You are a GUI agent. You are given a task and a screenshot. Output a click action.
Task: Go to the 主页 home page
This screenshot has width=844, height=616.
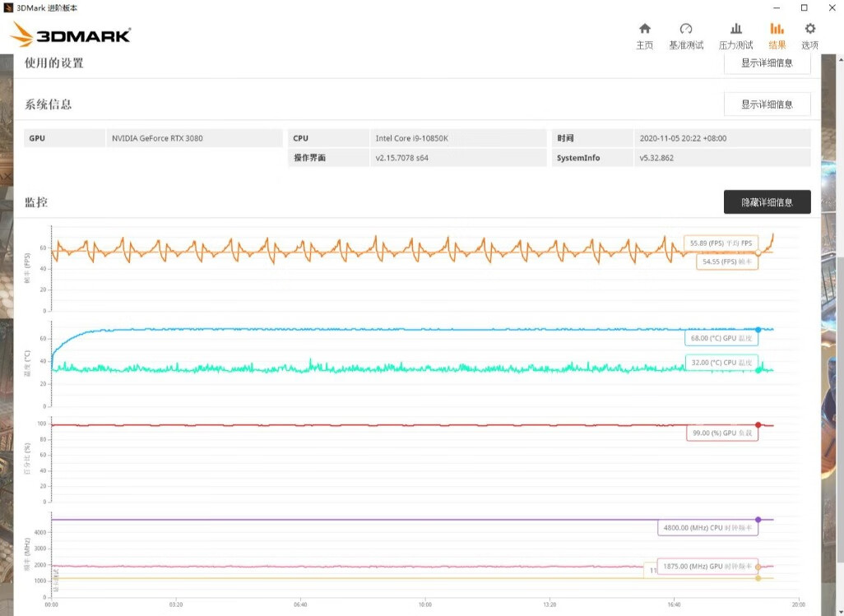[644, 36]
